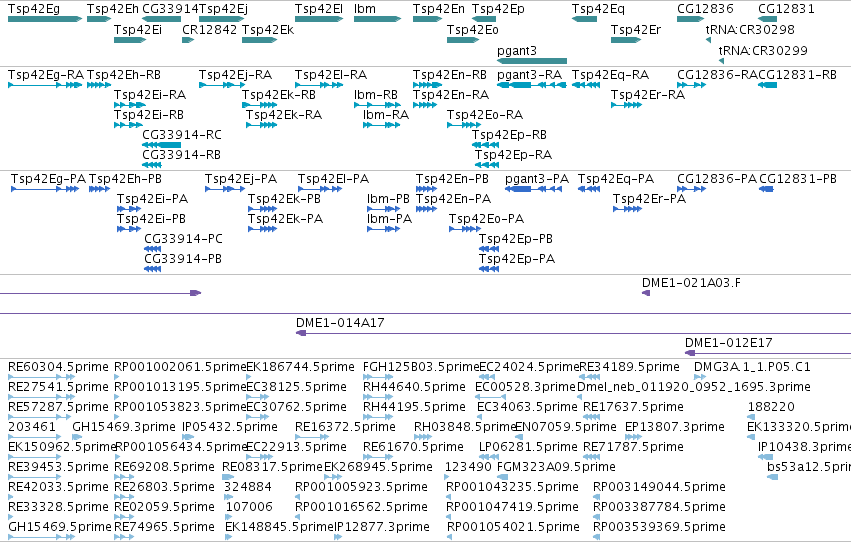The height and width of the screenshot is (542, 851).
Task: Select the Tsp42Eg gene label
Action: pyautogui.click(x=34, y=9)
